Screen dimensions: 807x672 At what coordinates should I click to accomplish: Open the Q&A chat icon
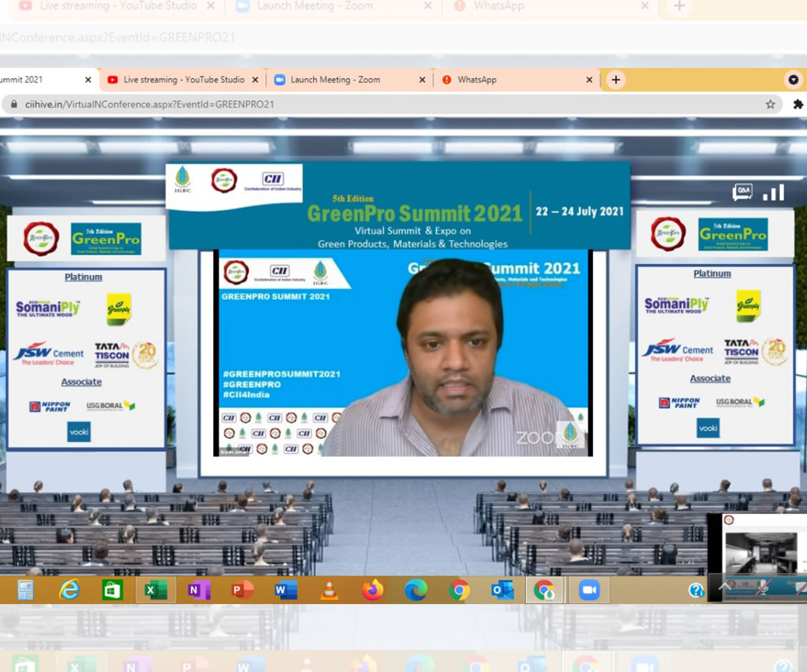742,193
